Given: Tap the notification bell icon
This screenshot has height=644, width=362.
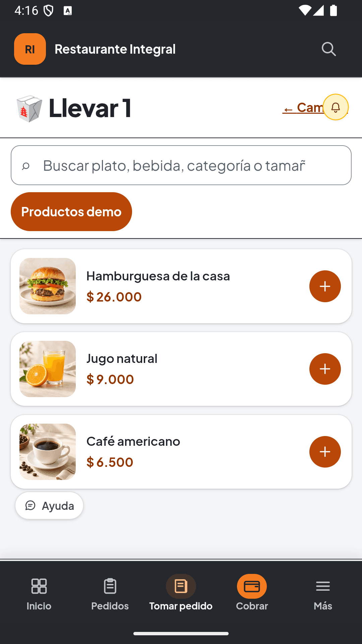Looking at the screenshot, I should pyautogui.click(x=336, y=107).
